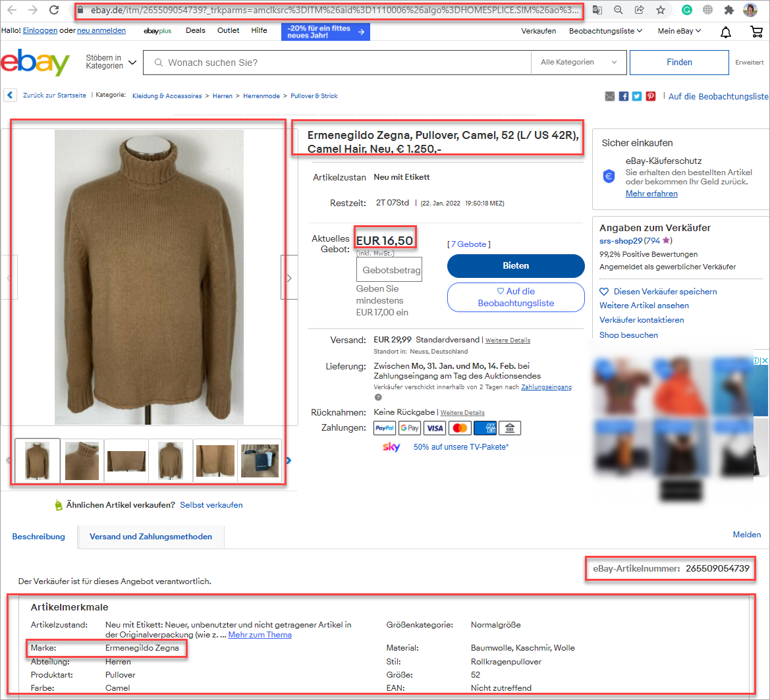
Task: Open the Chrome profile avatar
Action: (x=750, y=10)
